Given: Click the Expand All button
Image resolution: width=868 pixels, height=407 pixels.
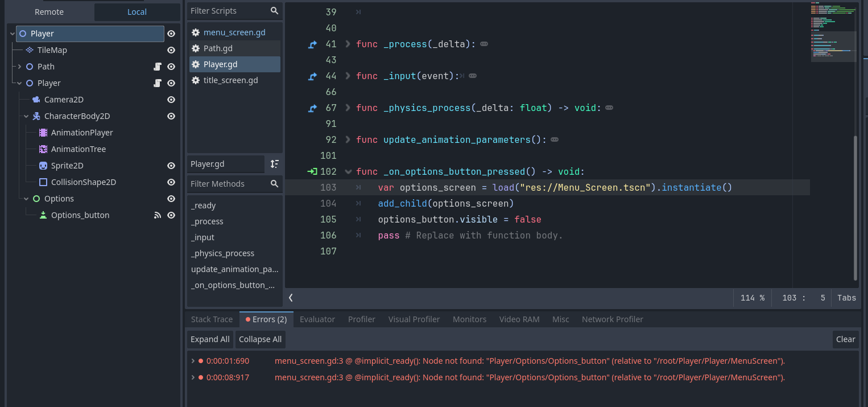Looking at the screenshot, I should click(x=210, y=339).
